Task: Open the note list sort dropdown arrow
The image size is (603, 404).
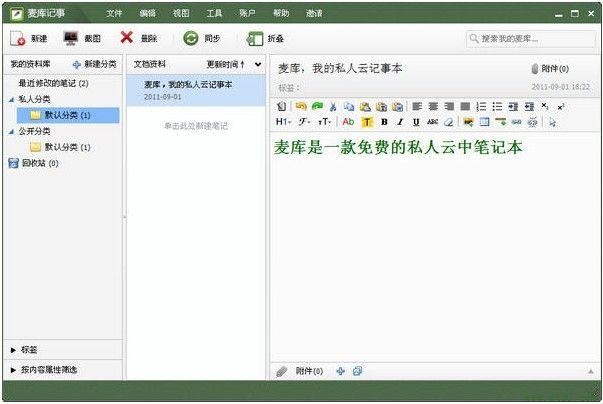Action: pyautogui.click(x=258, y=65)
